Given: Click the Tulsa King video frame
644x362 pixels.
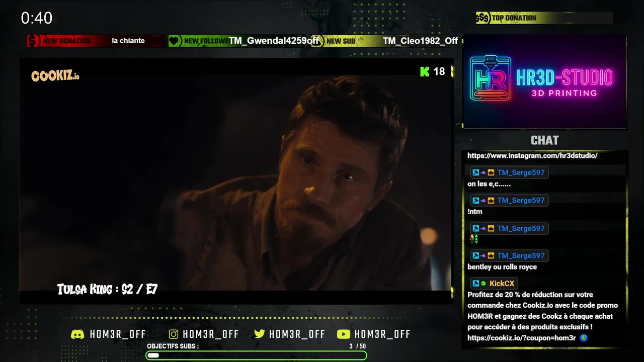Looking at the screenshot, I should [236, 181].
